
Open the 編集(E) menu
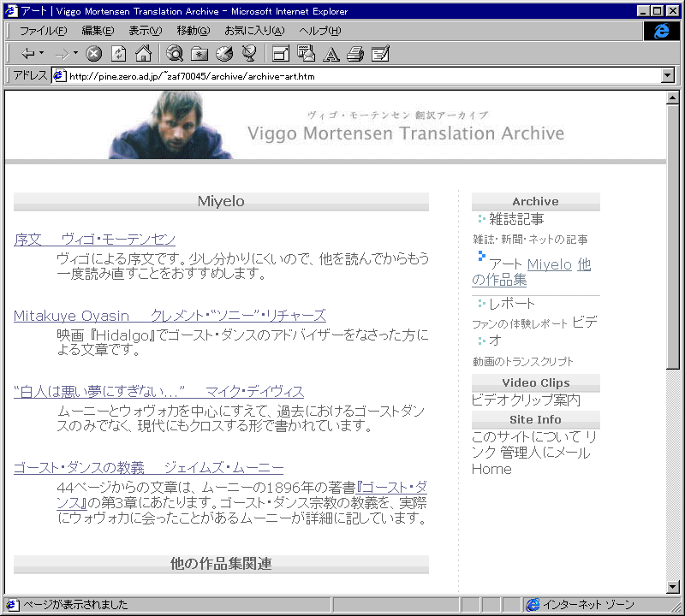[x=98, y=31]
